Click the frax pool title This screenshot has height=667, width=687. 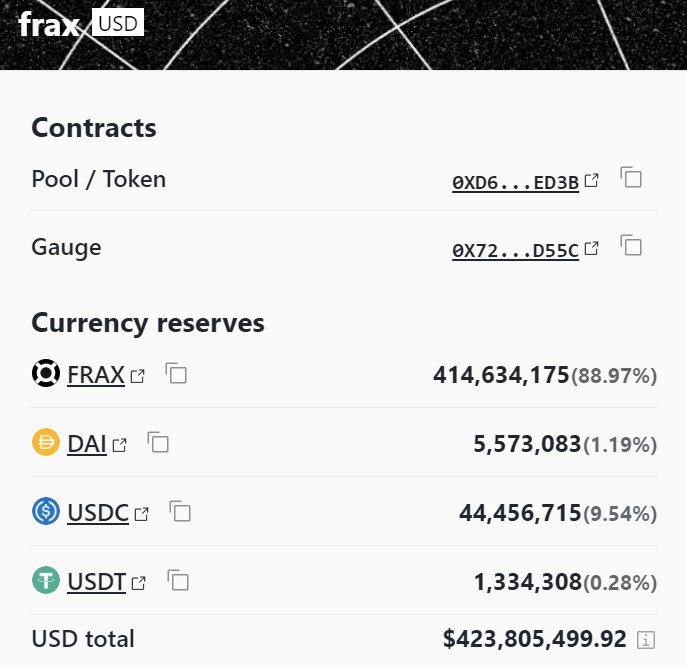(x=48, y=24)
